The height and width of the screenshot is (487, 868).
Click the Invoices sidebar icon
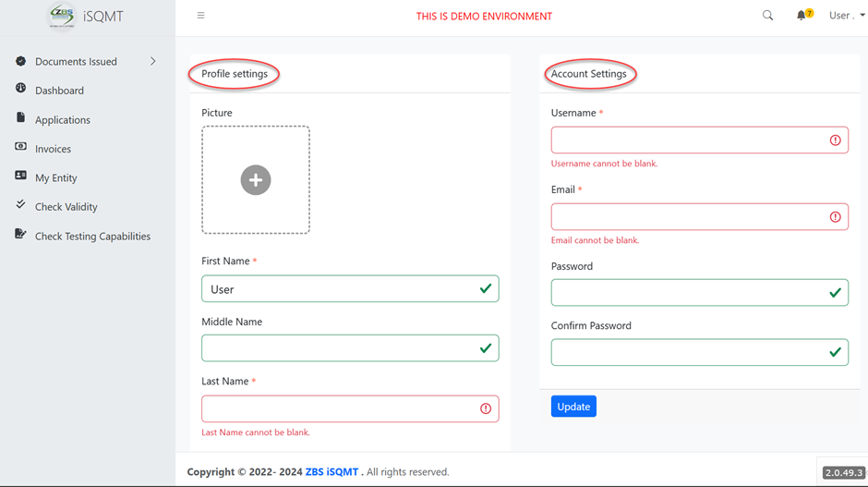(x=20, y=148)
